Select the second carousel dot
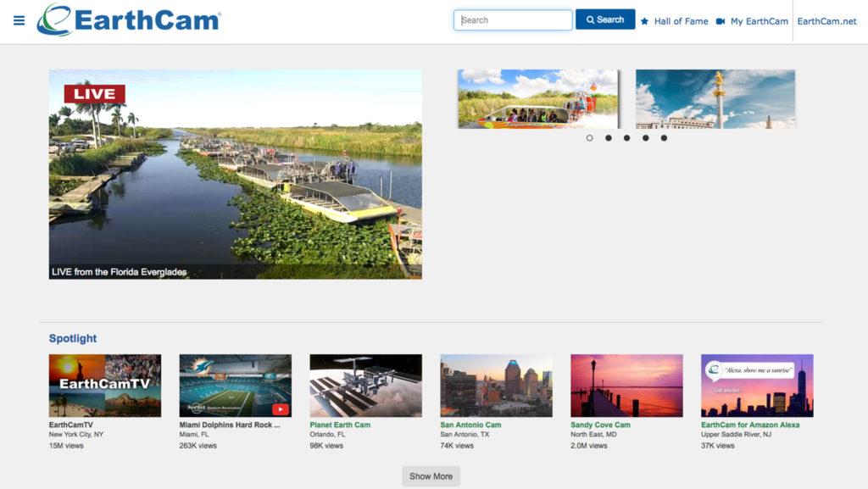Screen dimensions: 868x489 pyautogui.click(x=609, y=138)
